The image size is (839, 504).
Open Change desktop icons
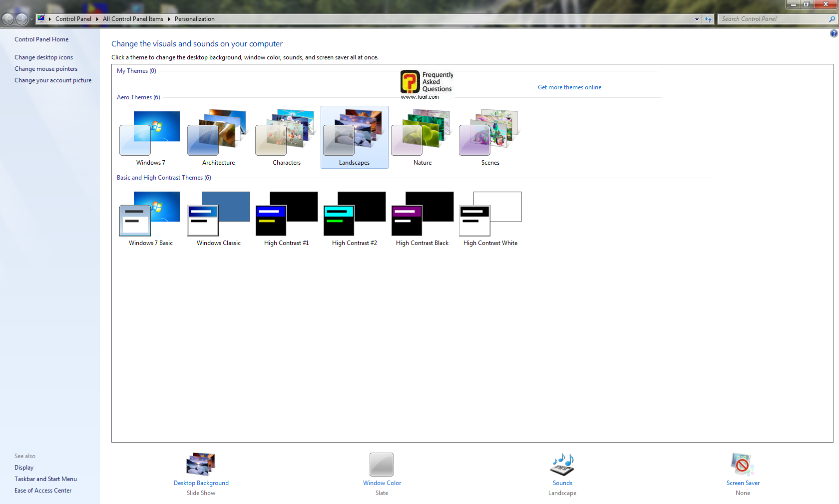[43, 57]
